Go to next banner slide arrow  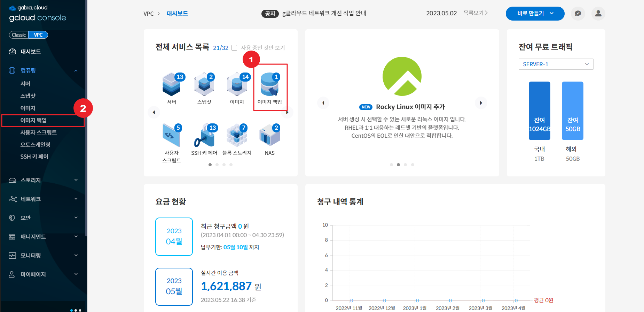481,103
